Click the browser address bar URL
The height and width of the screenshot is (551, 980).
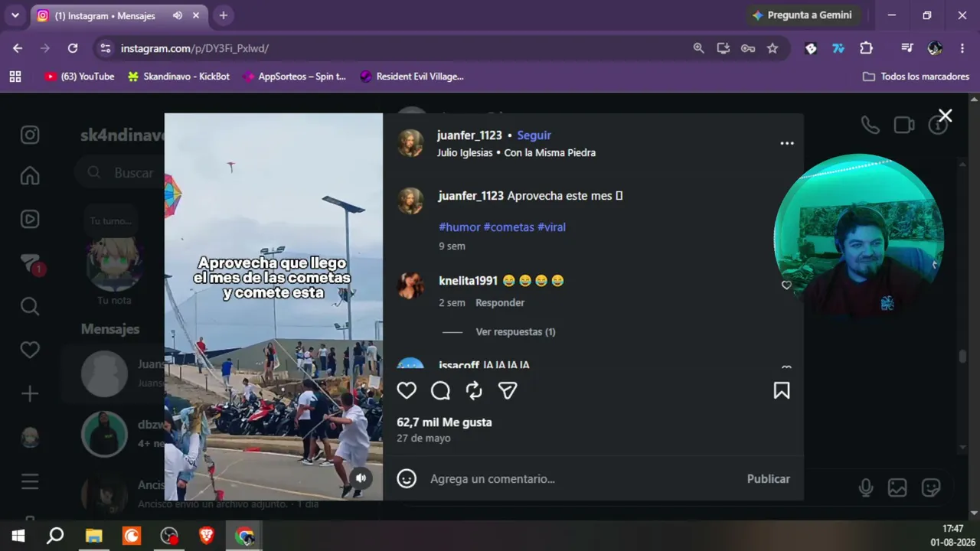tap(194, 48)
